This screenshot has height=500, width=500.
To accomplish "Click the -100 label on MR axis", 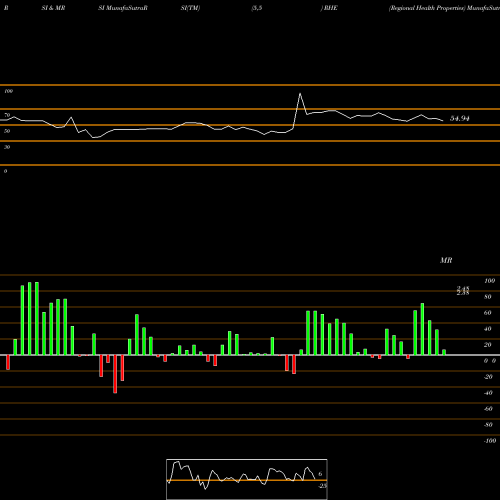I will pos(490,441).
